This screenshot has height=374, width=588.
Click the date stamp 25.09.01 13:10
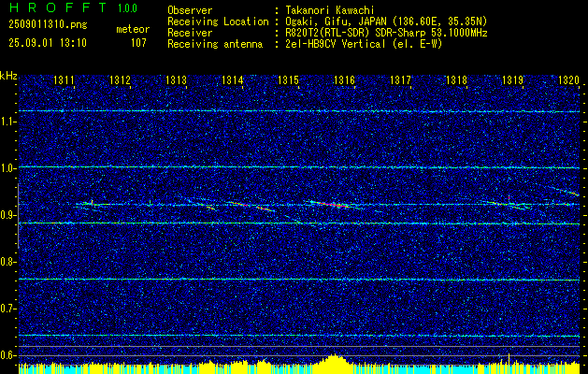pyautogui.click(x=48, y=43)
